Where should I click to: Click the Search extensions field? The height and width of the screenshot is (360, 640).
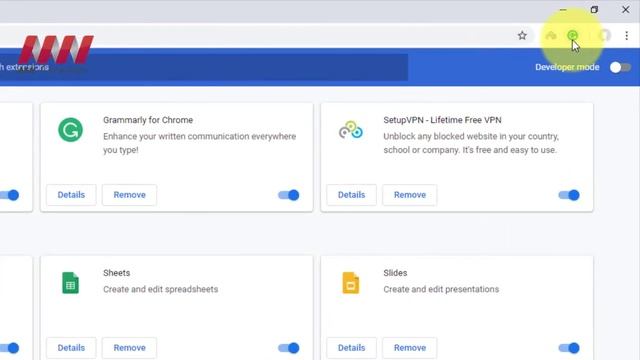coord(204,67)
